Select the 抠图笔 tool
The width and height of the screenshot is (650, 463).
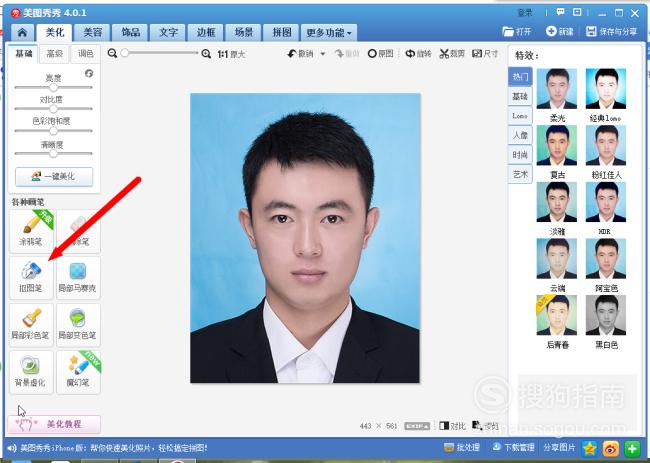[32, 278]
